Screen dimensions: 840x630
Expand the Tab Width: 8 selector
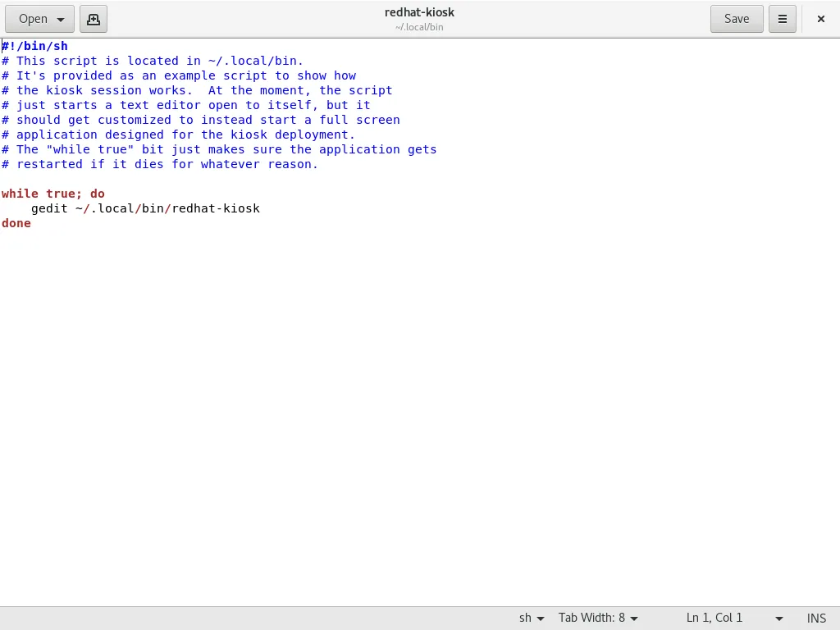598,618
